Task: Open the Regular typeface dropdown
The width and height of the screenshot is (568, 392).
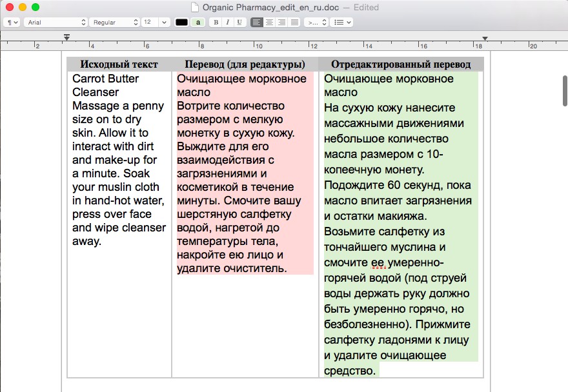Action: 114,22
